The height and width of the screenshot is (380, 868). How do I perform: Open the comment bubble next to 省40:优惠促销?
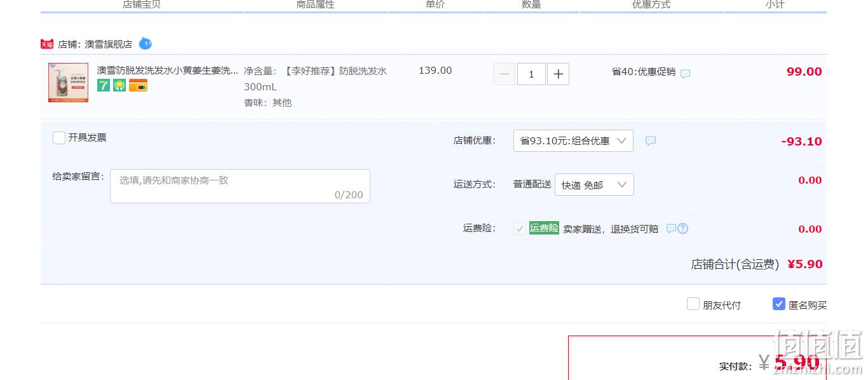[x=685, y=74]
